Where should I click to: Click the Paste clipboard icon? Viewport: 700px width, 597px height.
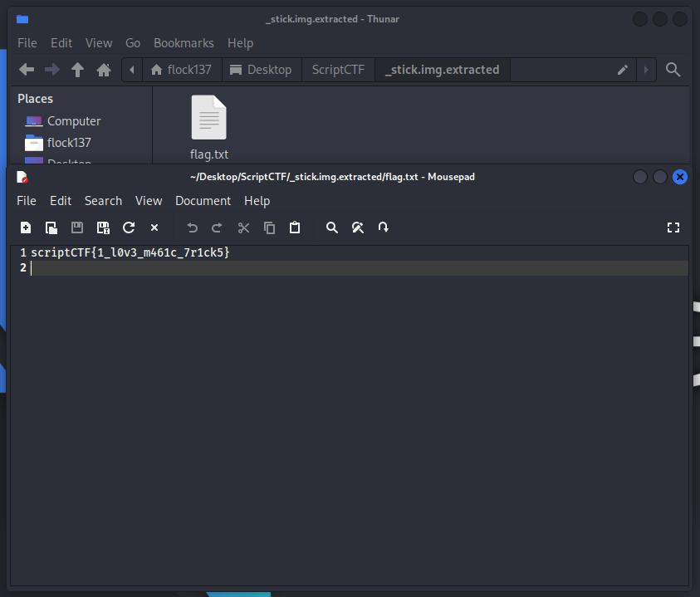[295, 228]
